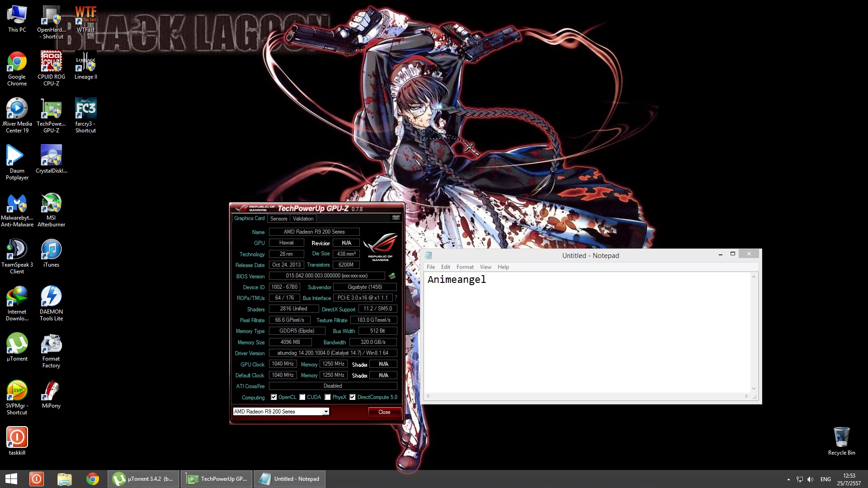
Task: Click the Windows Start button
Action: pos(11,479)
